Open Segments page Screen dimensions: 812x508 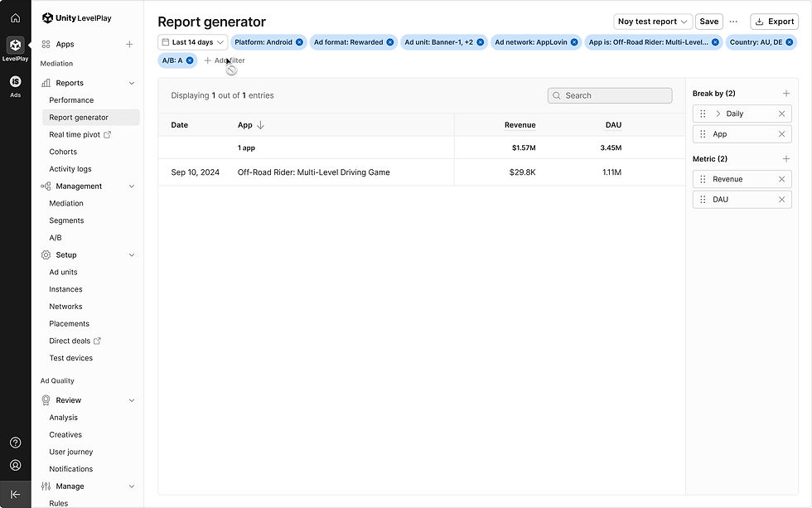[x=66, y=220]
